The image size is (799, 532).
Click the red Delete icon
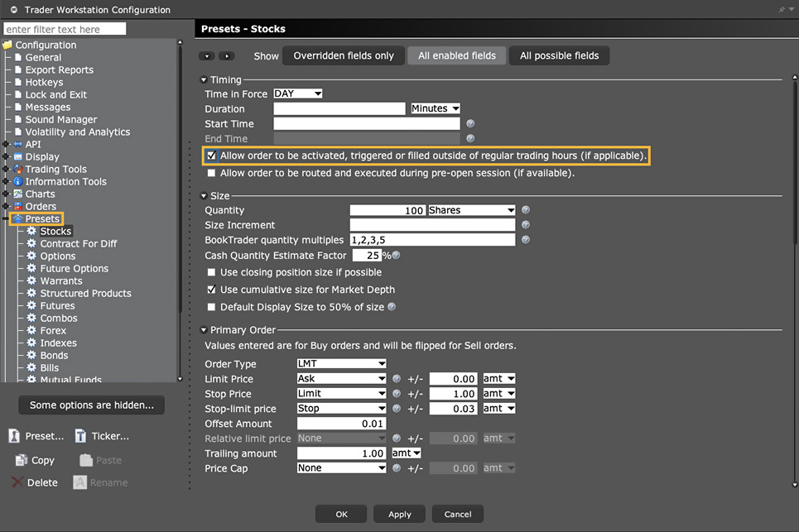(17, 482)
